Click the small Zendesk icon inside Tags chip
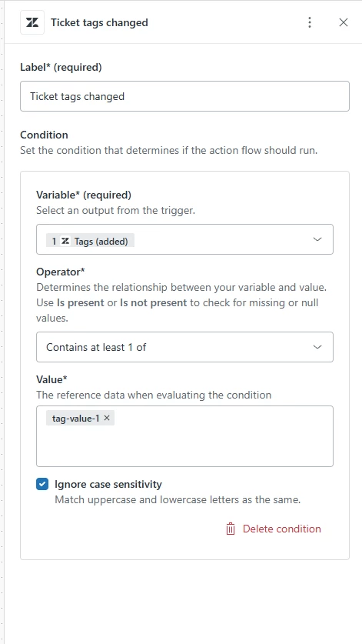Image resolution: width=362 pixels, height=644 pixels. 65,241
